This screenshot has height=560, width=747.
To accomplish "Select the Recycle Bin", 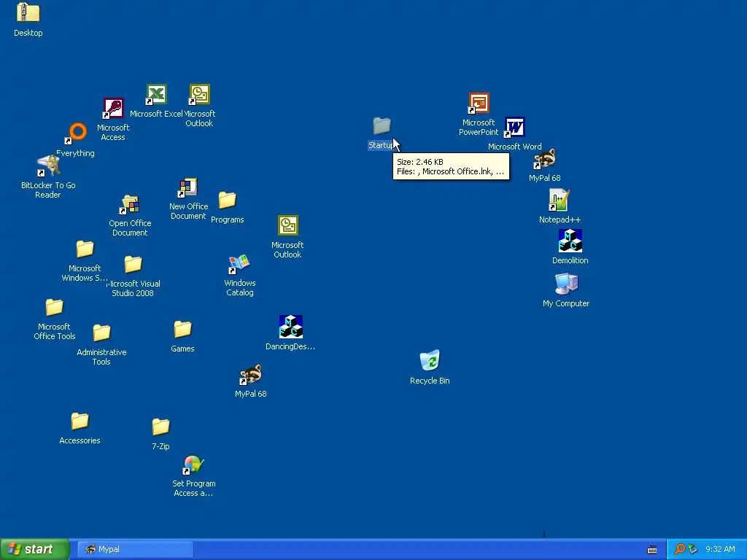I will [x=430, y=360].
